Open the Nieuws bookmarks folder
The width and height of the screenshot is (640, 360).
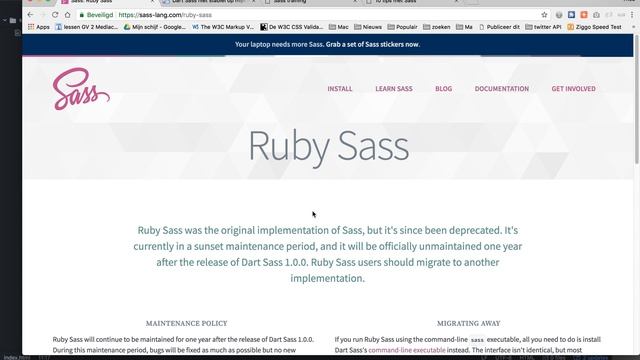tap(368, 27)
